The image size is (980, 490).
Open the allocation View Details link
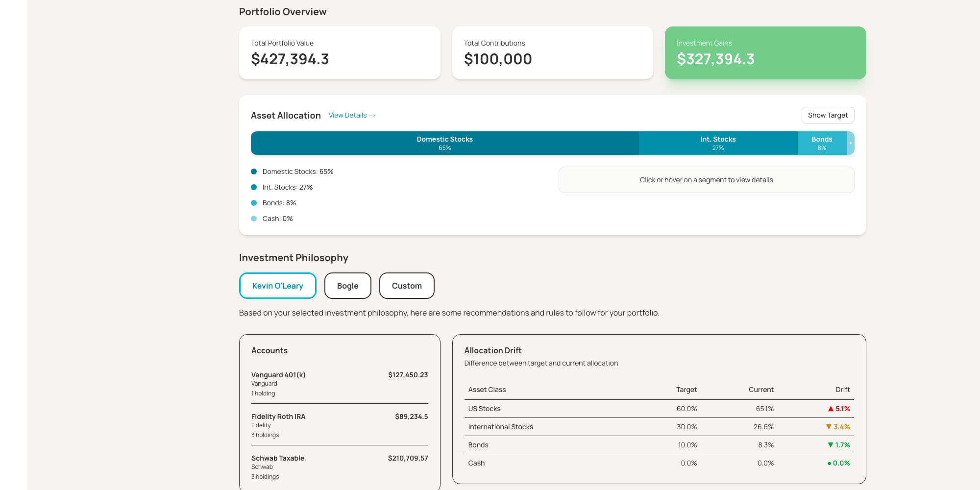pyautogui.click(x=352, y=115)
